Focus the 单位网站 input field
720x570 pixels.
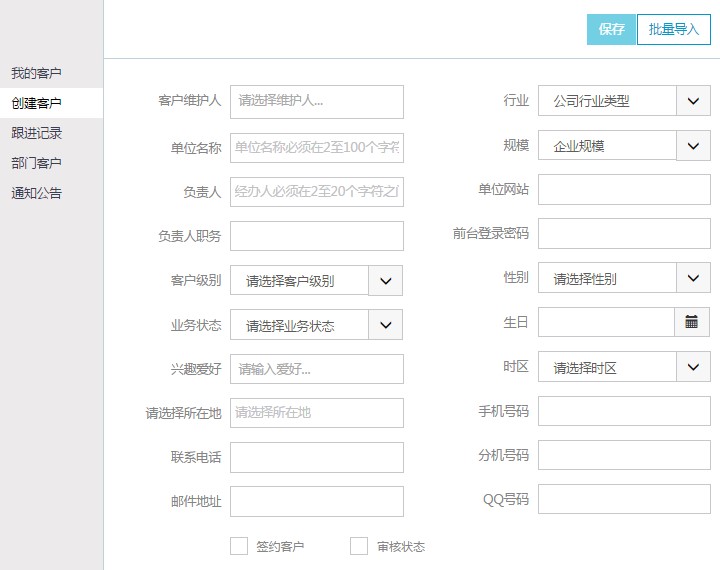point(624,189)
